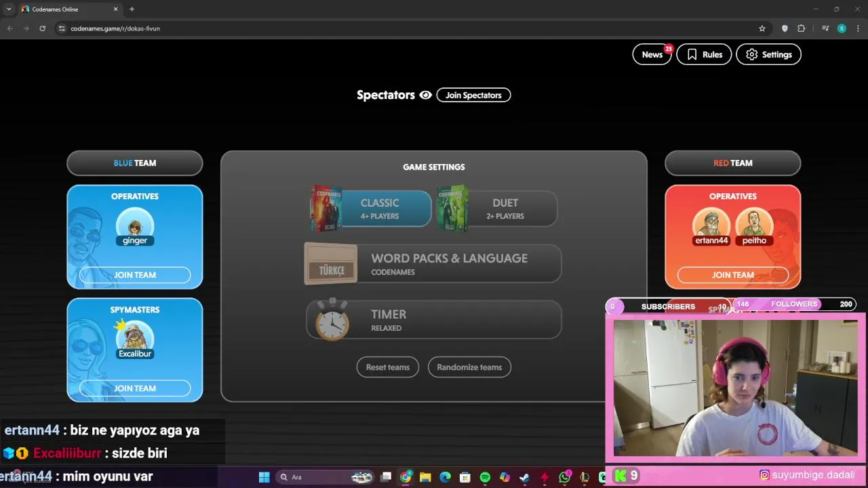Open the media controls icon

click(825, 28)
